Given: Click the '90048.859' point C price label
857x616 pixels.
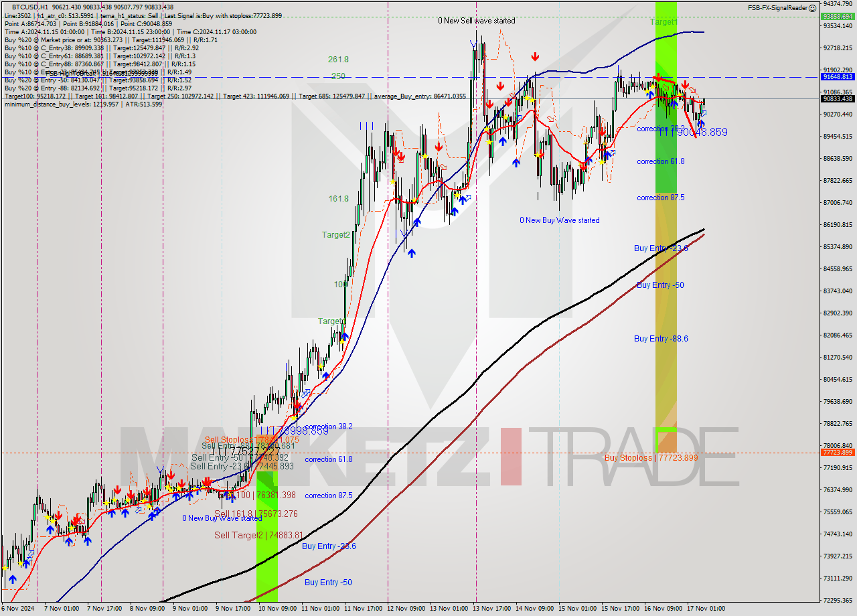Looking at the screenshot, I should [x=701, y=133].
